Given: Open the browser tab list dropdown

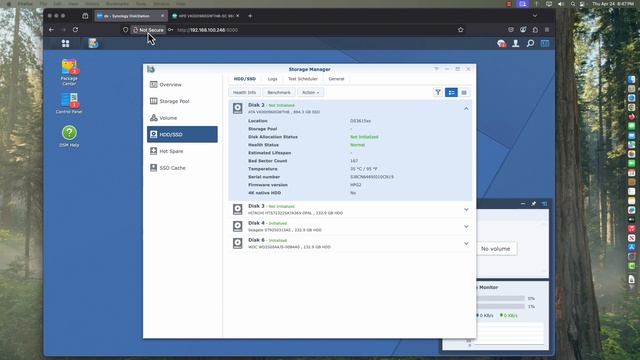Looking at the screenshot, I should (x=535, y=16).
